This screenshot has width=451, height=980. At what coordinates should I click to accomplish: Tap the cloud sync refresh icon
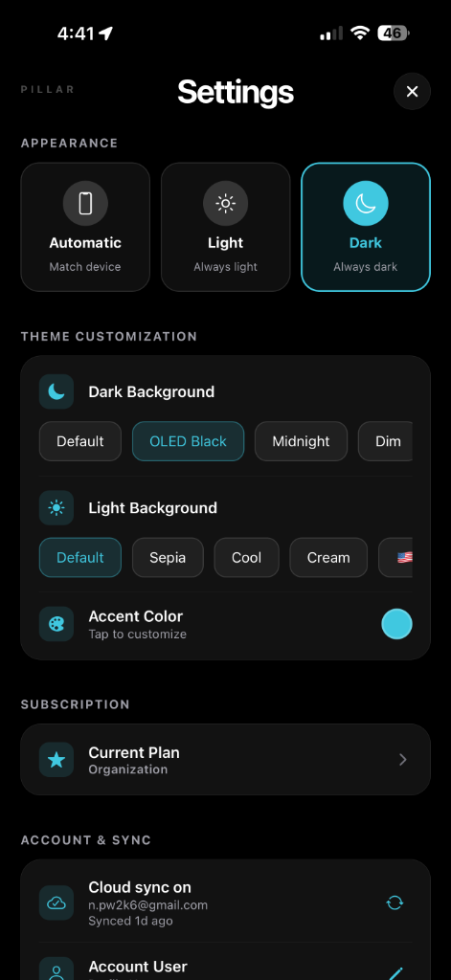click(x=395, y=902)
